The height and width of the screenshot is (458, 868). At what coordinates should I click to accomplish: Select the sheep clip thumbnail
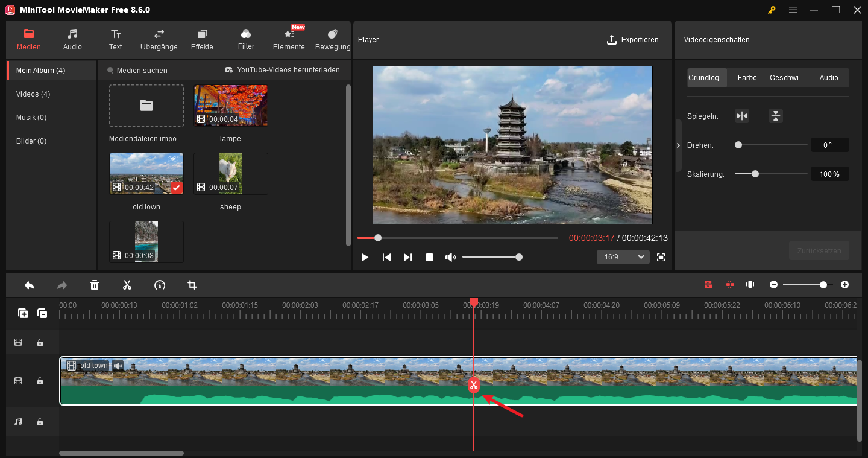230,174
